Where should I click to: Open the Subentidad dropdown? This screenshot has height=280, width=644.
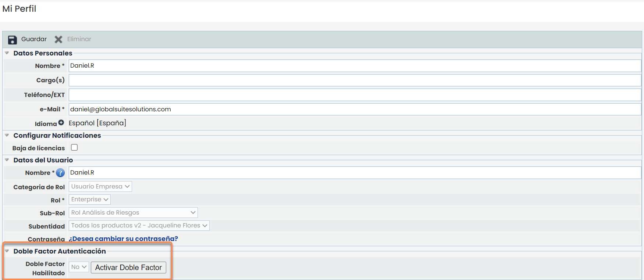[139, 226]
